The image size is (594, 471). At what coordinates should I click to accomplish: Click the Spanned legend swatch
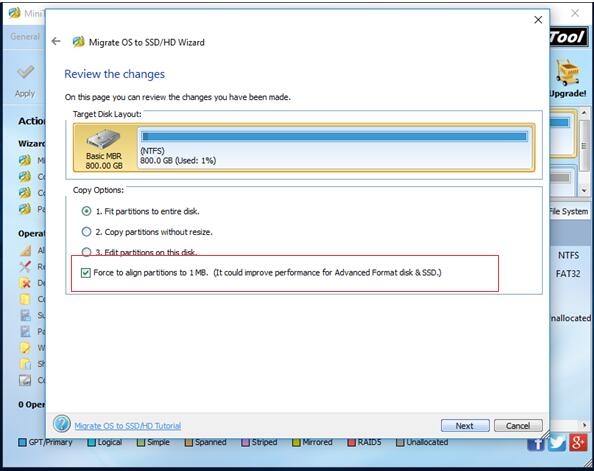[x=189, y=442]
